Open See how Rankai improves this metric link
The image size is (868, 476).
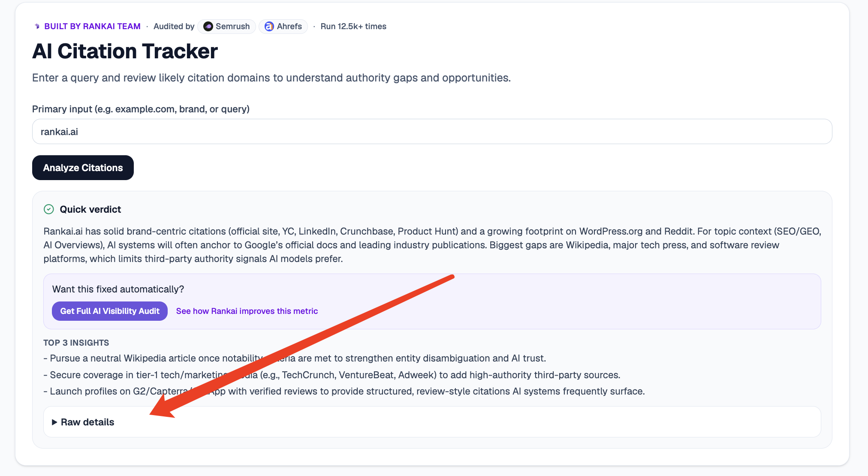tap(247, 311)
